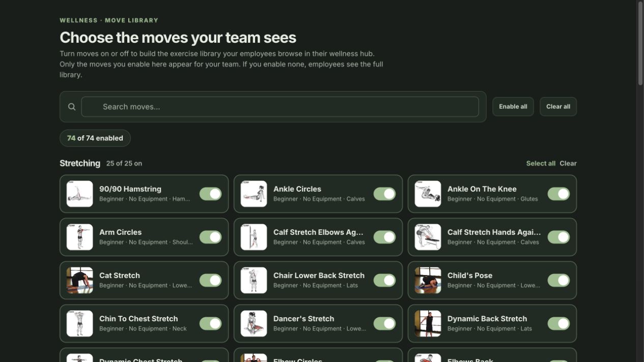Click the 74 of 74 enabled badge
644x362 pixels.
click(x=95, y=138)
